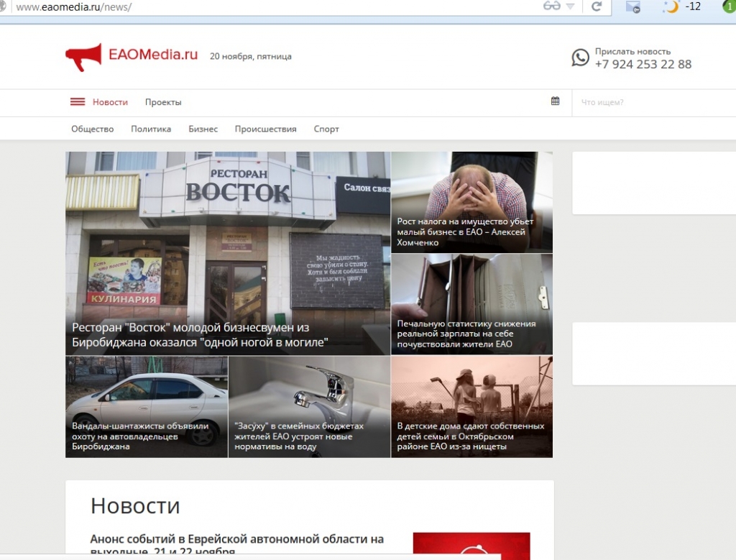Click the mail envelope icon in the toolbar
This screenshot has height=560, width=736.
[633, 7]
